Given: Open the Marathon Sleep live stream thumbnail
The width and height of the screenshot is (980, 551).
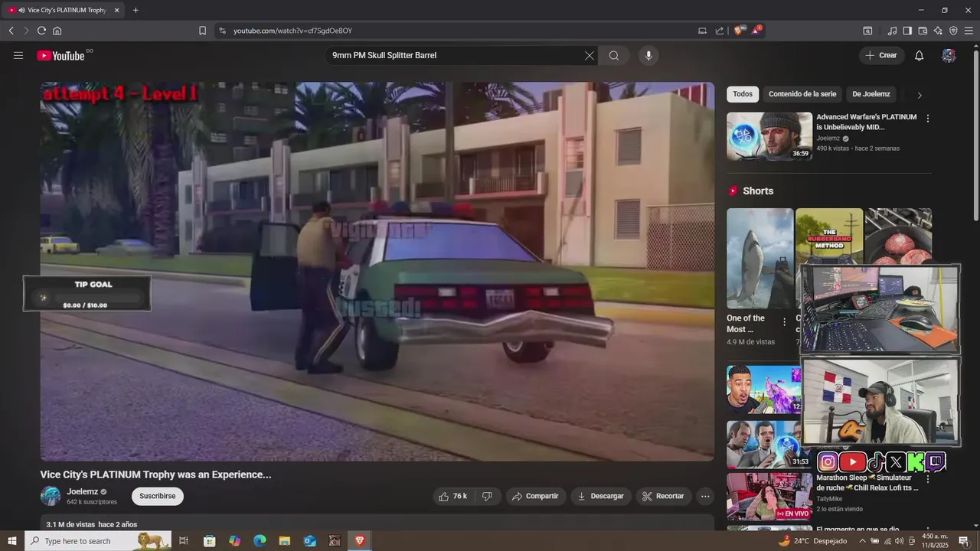Looking at the screenshot, I should [x=769, y=496].
